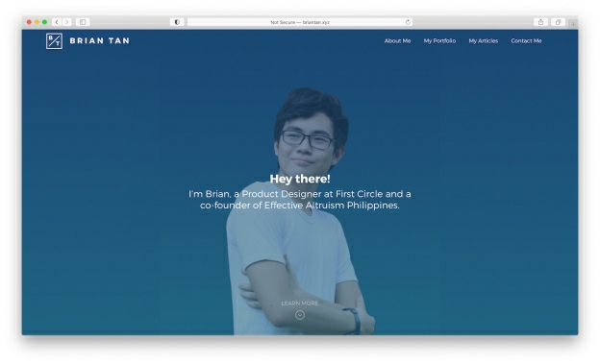600x364 pixels.
Task: Add a new tab with plus button
Action: (x=573, y=24)
